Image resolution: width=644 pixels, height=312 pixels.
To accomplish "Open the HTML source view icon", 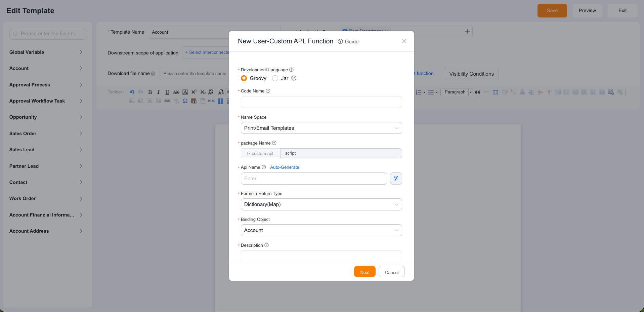I will 211,101.
